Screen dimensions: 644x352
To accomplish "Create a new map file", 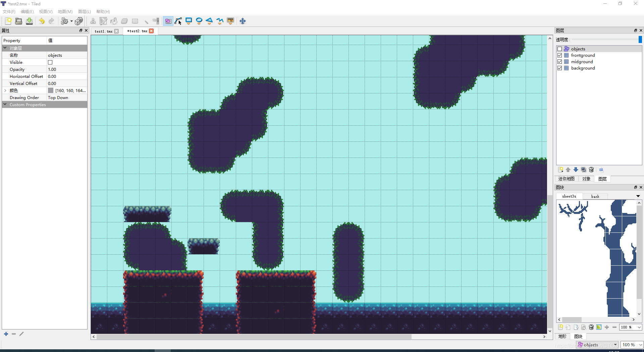I will [8, 21].
